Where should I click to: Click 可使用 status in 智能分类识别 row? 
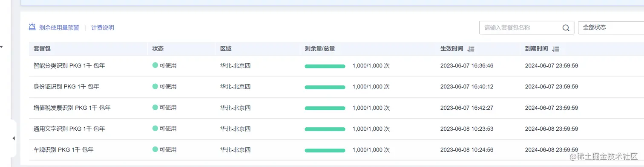(x=168, y=66)
